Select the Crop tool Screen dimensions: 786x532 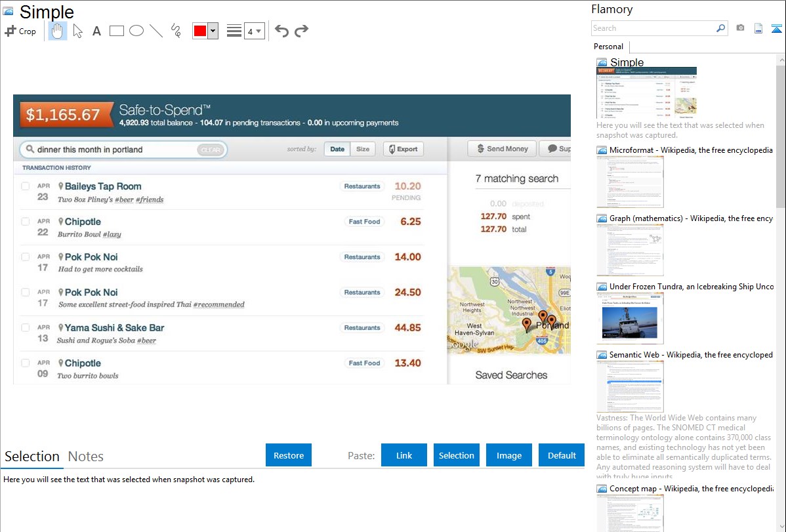click(20, 31)
